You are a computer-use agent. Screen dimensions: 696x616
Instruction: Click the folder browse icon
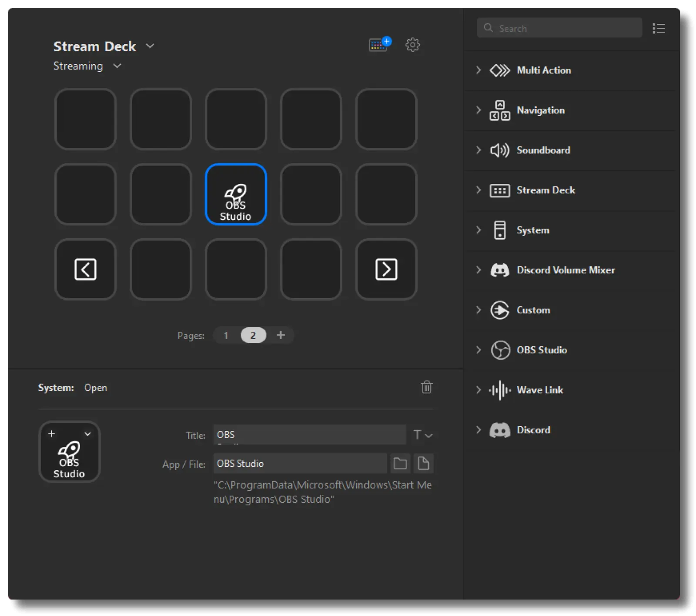pyautogui.click(x=400, y=463)
